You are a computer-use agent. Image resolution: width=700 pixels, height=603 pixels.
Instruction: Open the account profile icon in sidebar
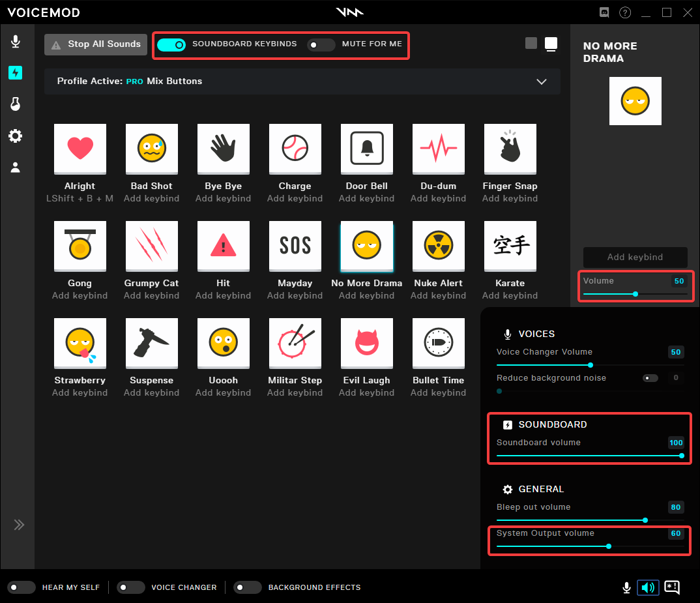[16, 168]
